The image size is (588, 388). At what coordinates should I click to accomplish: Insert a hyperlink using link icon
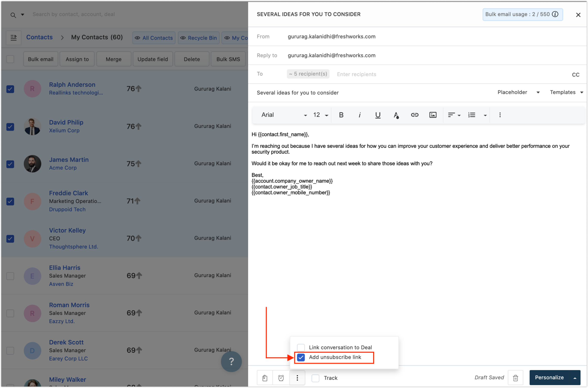[415, 115]
